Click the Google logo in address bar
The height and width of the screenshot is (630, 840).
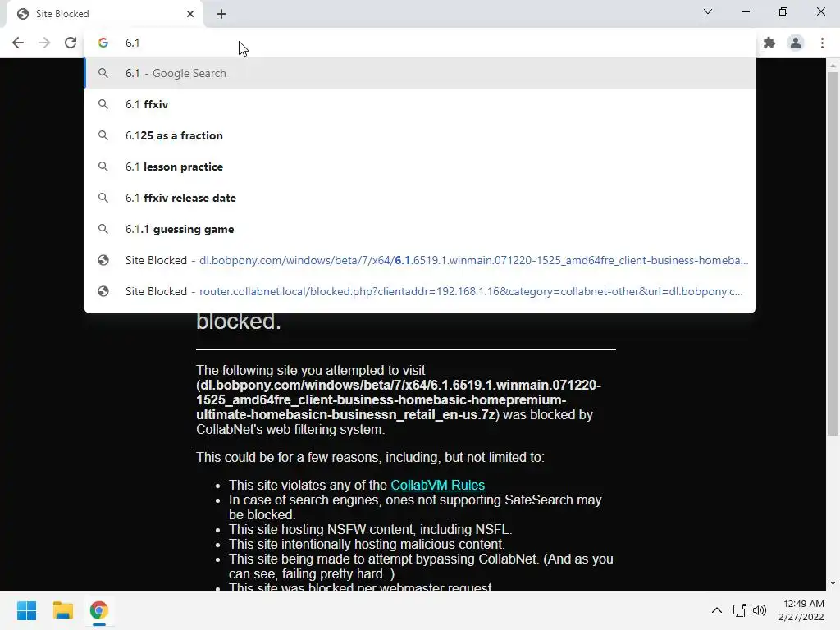click(x=103, y=43)
